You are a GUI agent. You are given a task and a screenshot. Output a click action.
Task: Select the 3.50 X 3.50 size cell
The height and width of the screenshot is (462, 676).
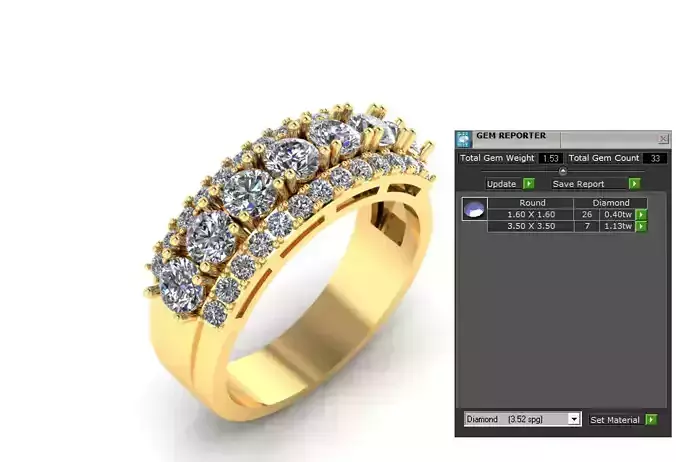tap(531, 226)
